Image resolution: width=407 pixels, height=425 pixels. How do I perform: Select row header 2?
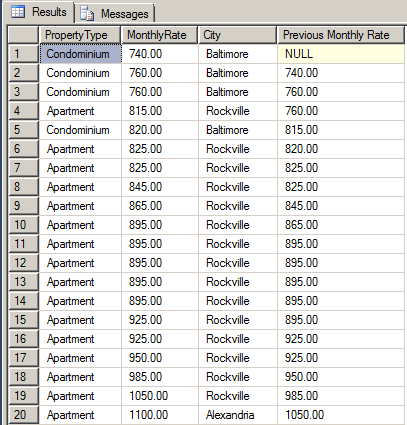pos(23,73)
